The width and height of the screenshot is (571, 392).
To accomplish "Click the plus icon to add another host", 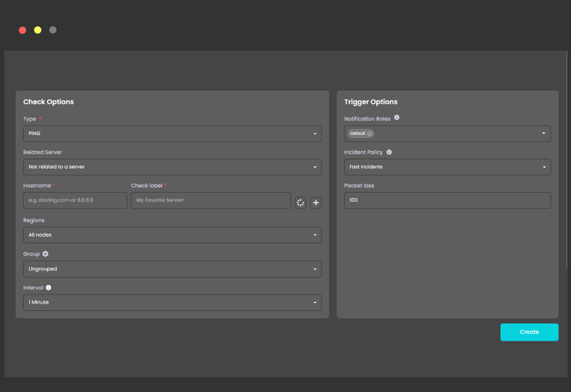I will [316, 203].
